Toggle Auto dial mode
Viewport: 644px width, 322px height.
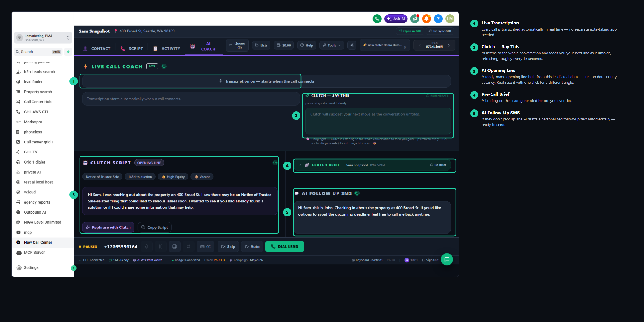252,247
